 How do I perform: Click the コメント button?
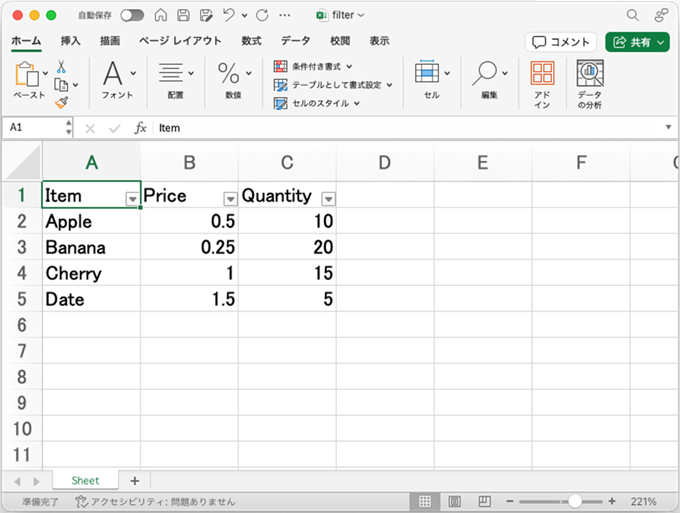point(561,42)
